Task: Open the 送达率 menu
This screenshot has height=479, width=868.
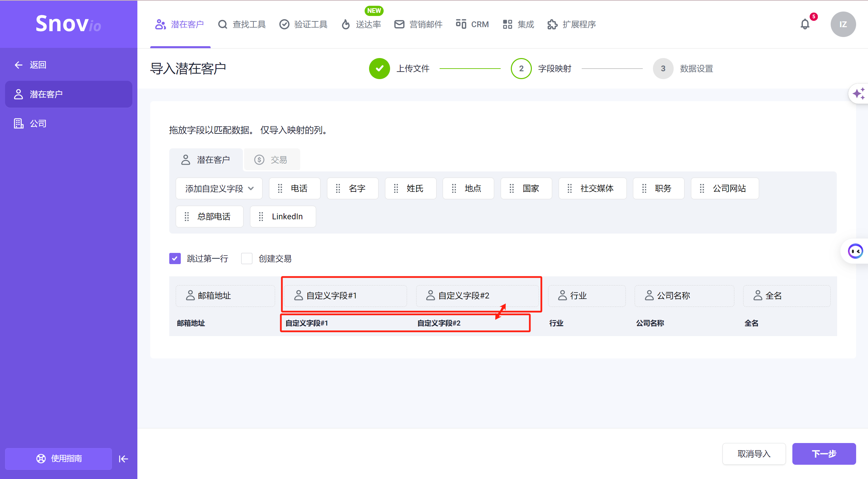Action: click(361, 24)
